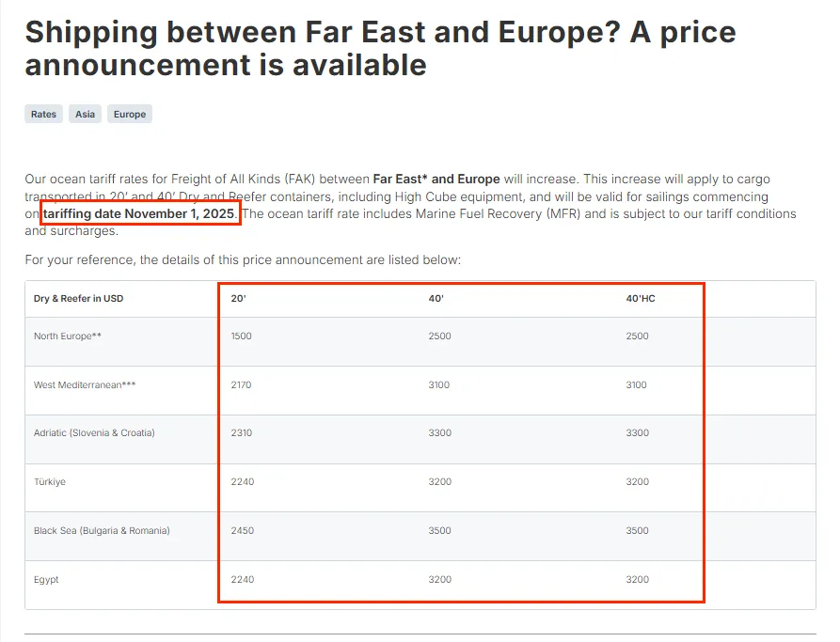Viewport: 840px width, 642px height.
Task: Click the highlighted tariffing date November 1, 2025
Action: [140, 213]
